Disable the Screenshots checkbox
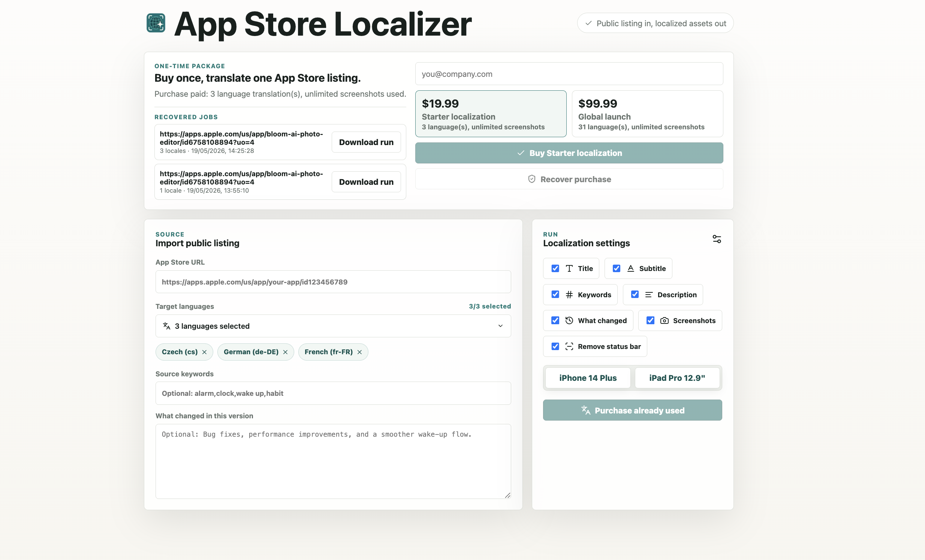This screenshot has width=925, height=560. point(650,320)
